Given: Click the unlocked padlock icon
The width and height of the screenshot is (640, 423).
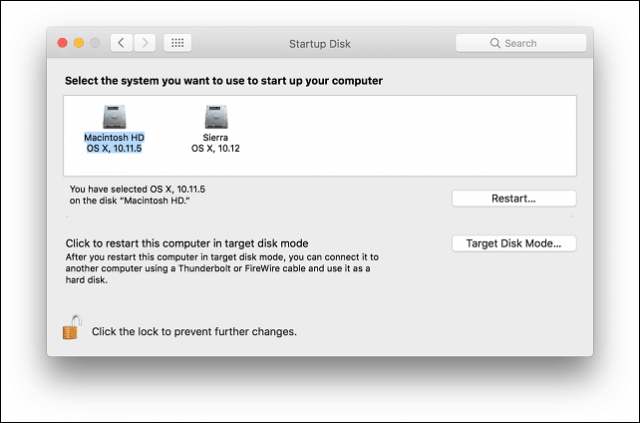Looking at the screenshot, I should click(72, 327).
